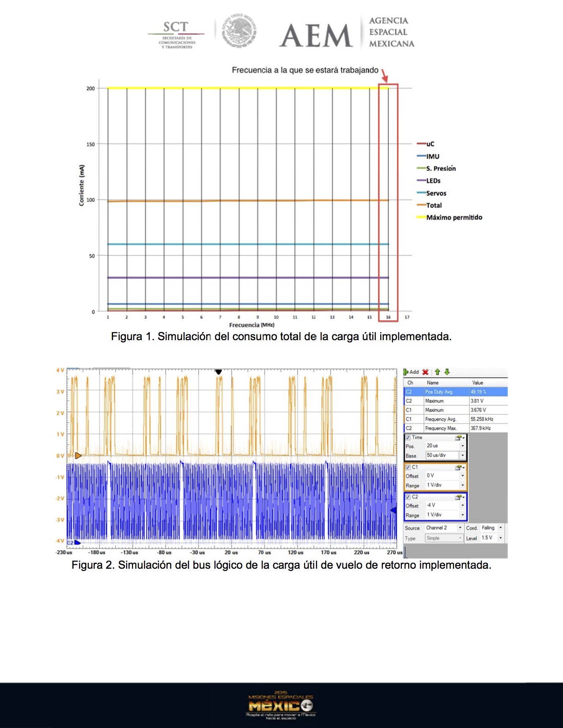Select the blue C2 zero-level marker
The image size is (563, 728).
click(x=77, y=542)
